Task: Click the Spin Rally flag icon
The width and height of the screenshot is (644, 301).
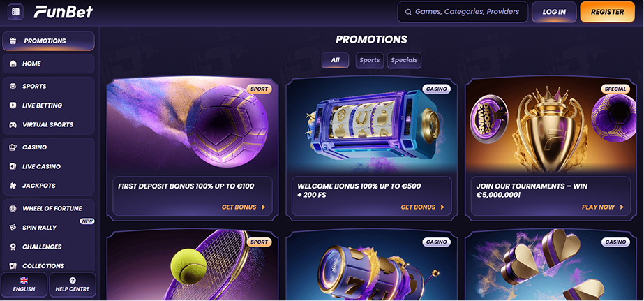Action: [x=13, y=228]
